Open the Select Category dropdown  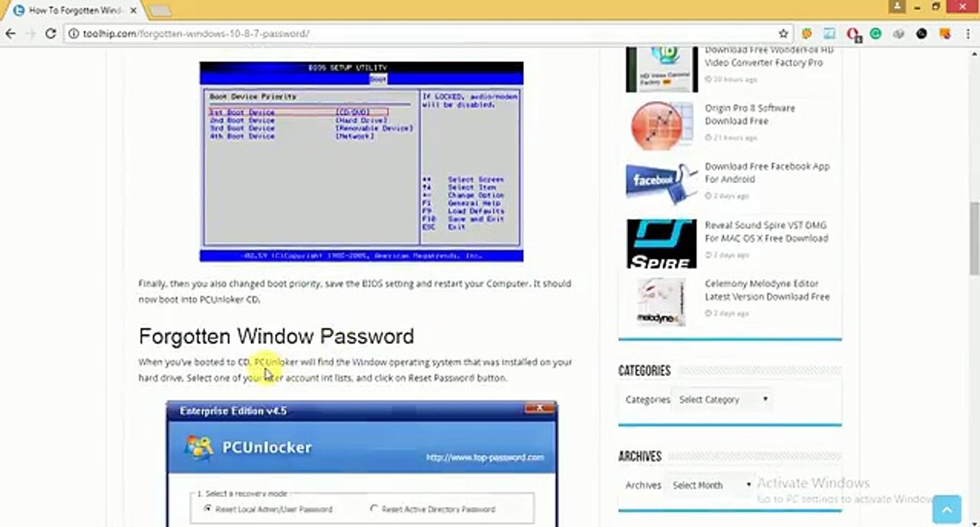coord(723,400)
